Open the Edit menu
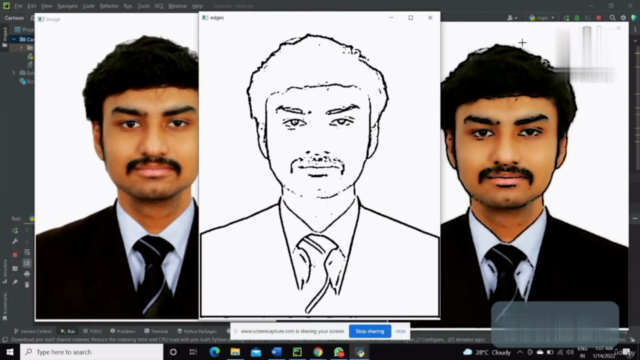The image size is (640, 360). (x=31, y=6)
